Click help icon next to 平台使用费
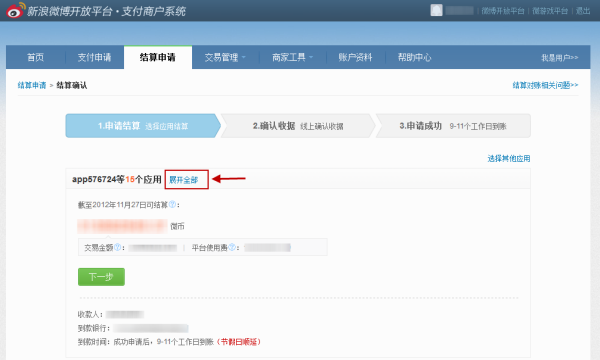600x360 pixels. click(232, 247)
